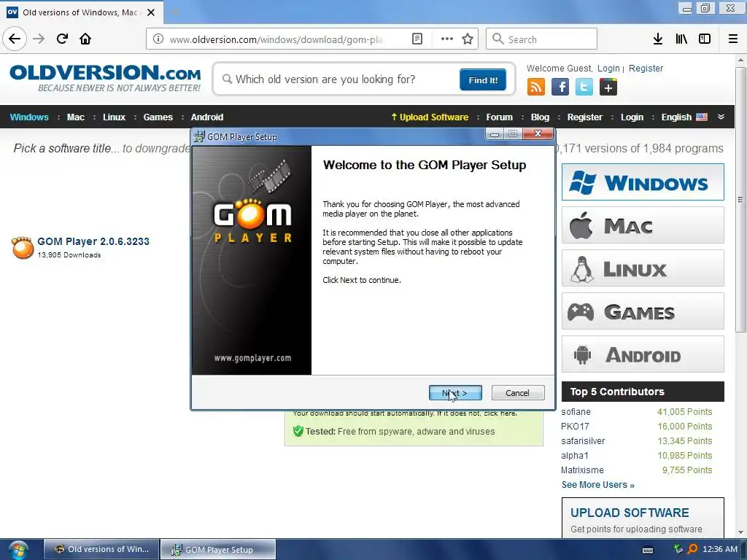
Task: Open the browser downloads arrow icon
Action: pyautogui.click(x=658, y=39)
